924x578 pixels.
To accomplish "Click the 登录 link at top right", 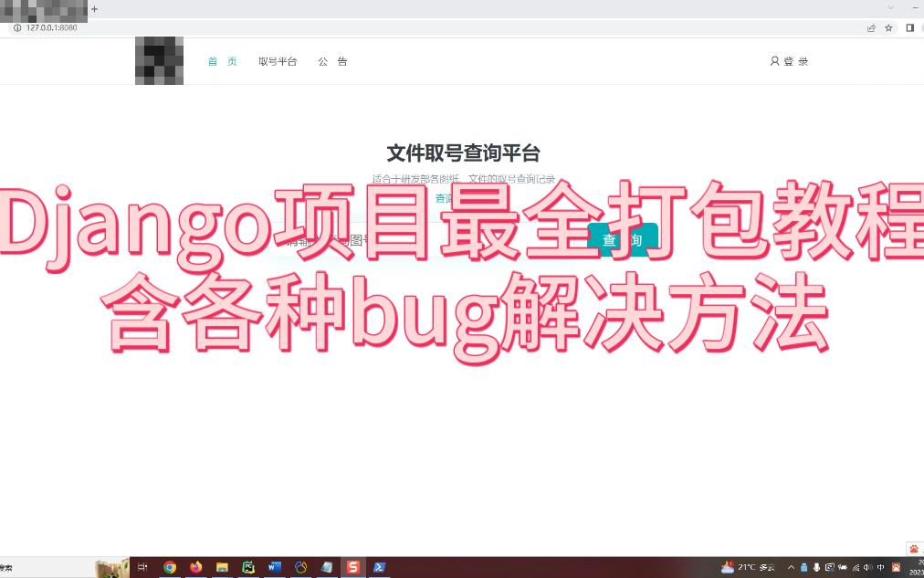I will 789,61.
